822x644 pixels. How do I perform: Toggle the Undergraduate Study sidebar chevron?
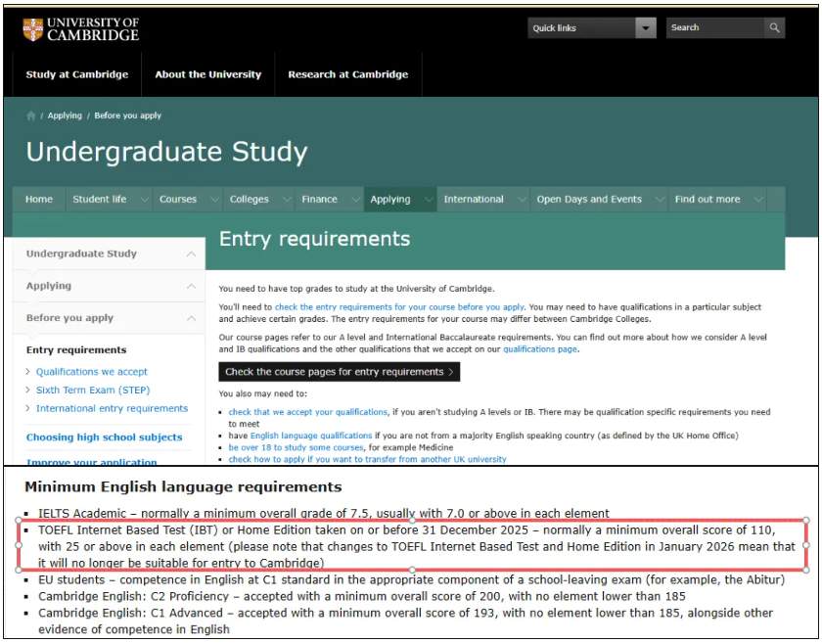190,253
